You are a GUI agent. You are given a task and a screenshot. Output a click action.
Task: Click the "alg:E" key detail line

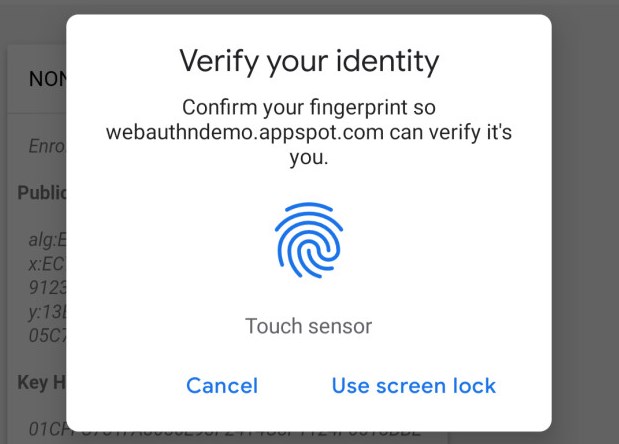pos(46,239)
